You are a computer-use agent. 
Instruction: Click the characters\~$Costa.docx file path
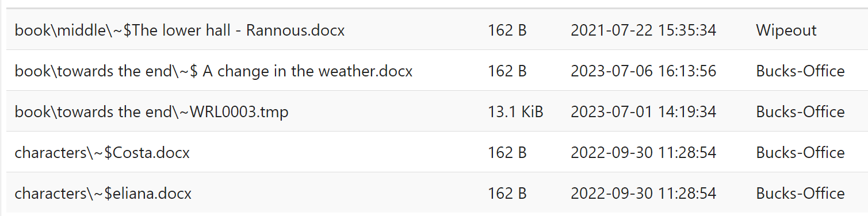click(x=102, y=153)
